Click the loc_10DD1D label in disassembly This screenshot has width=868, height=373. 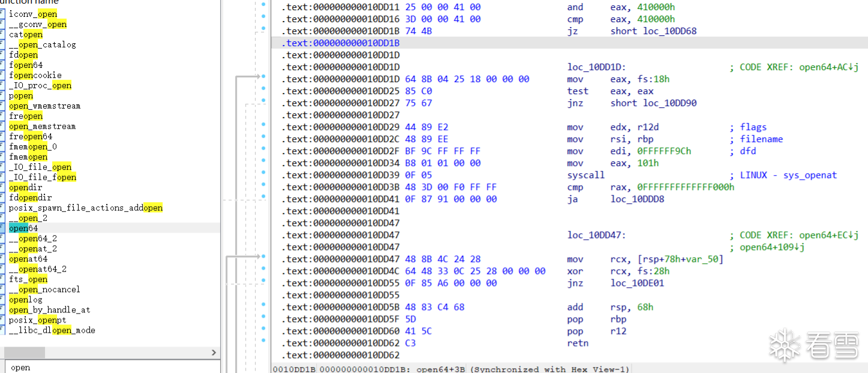(x=596, y=67)
